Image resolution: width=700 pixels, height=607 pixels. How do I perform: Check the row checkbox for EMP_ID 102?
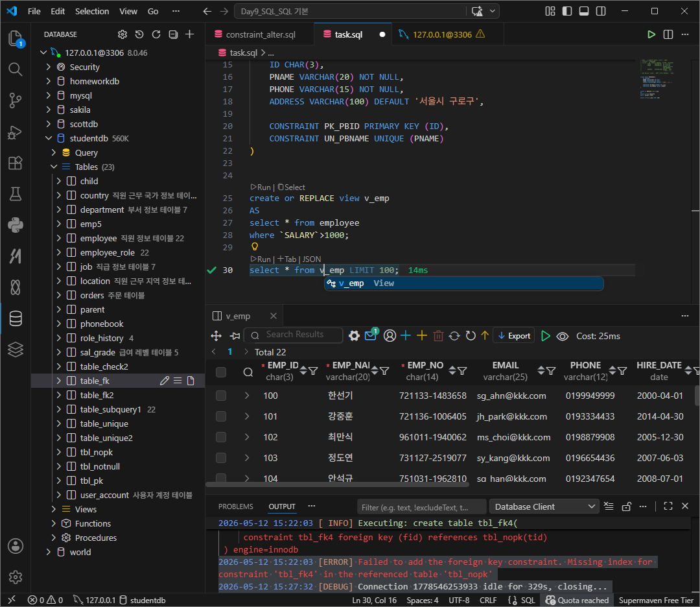point(221,437)
